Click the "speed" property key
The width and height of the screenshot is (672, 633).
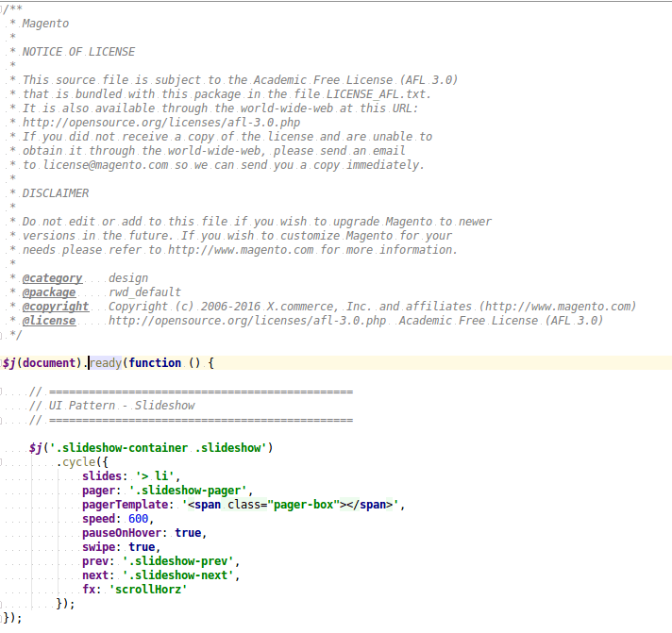click(98, 519)
